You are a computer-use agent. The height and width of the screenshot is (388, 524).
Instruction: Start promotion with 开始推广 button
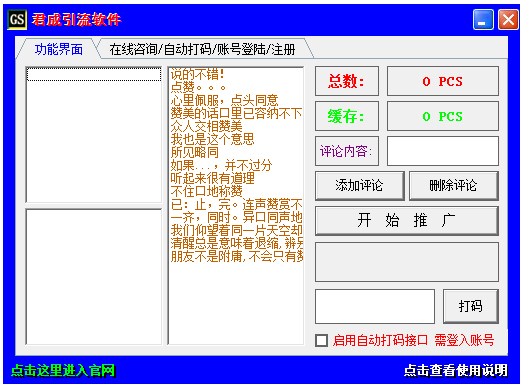[407, 221]
